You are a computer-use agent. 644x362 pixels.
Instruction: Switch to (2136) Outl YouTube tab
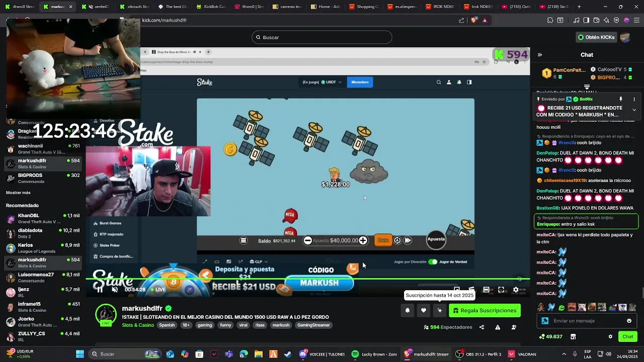[x=517, y=7]
